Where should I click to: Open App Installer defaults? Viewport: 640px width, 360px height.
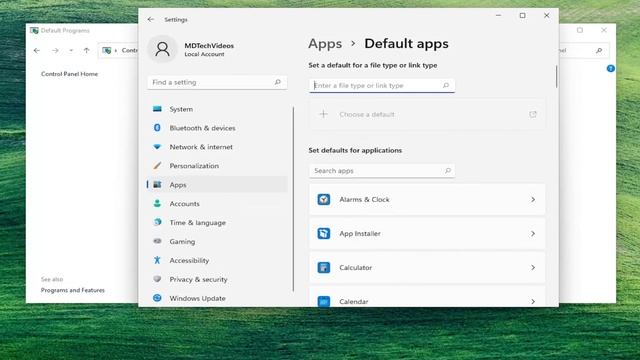[x=427, y=233]
